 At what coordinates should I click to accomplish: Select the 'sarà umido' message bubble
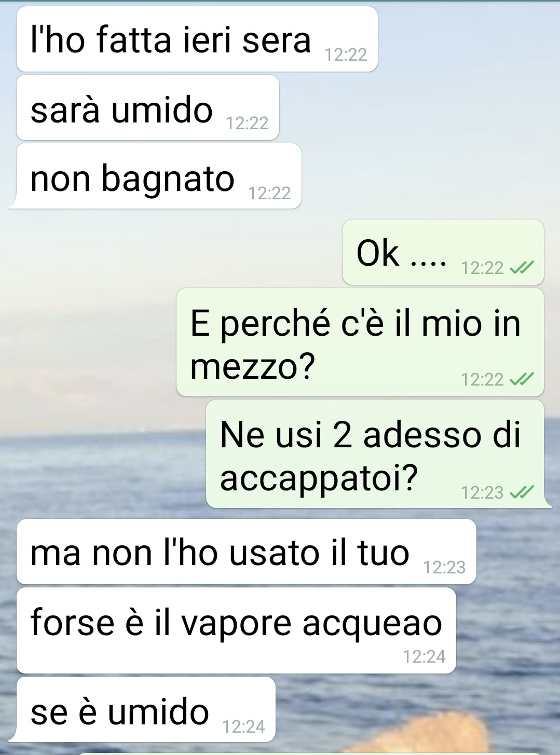point(148,108)
